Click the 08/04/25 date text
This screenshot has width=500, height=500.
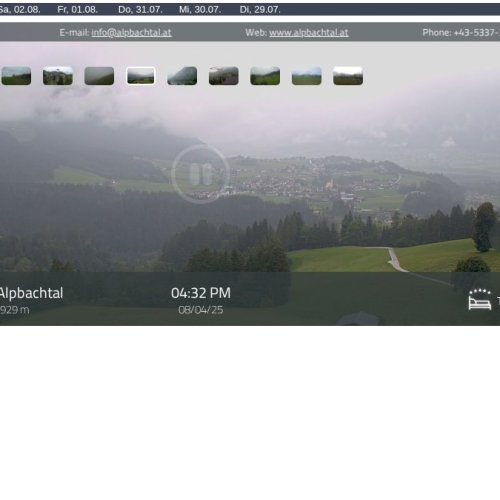coord(201,310)
